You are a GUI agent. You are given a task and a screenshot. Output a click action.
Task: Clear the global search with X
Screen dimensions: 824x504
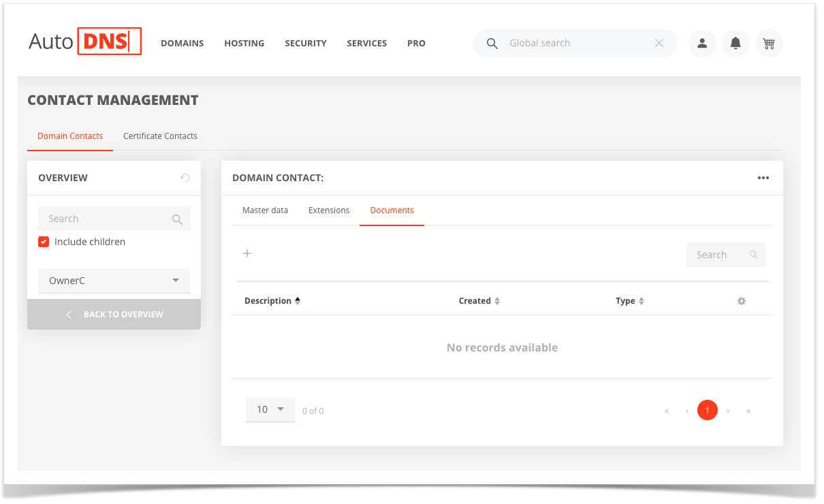(659, 43)
